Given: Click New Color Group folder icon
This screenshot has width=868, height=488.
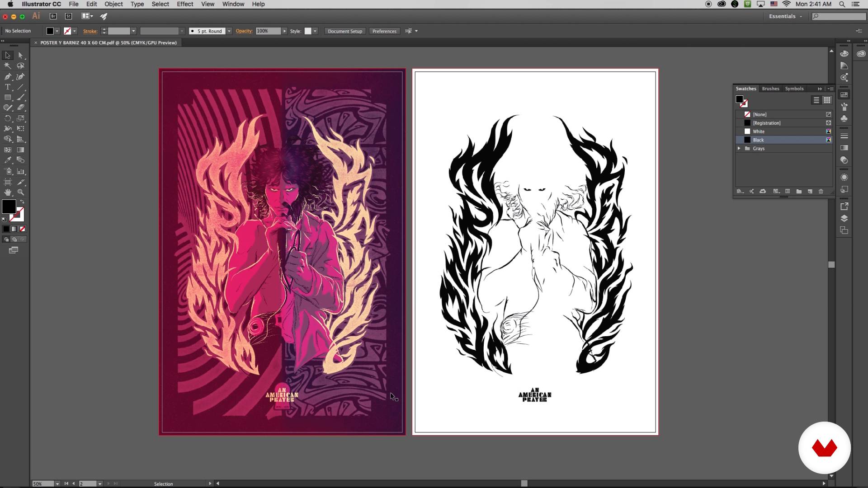Looking at the screenshot, I should click(x=799, y=192).
